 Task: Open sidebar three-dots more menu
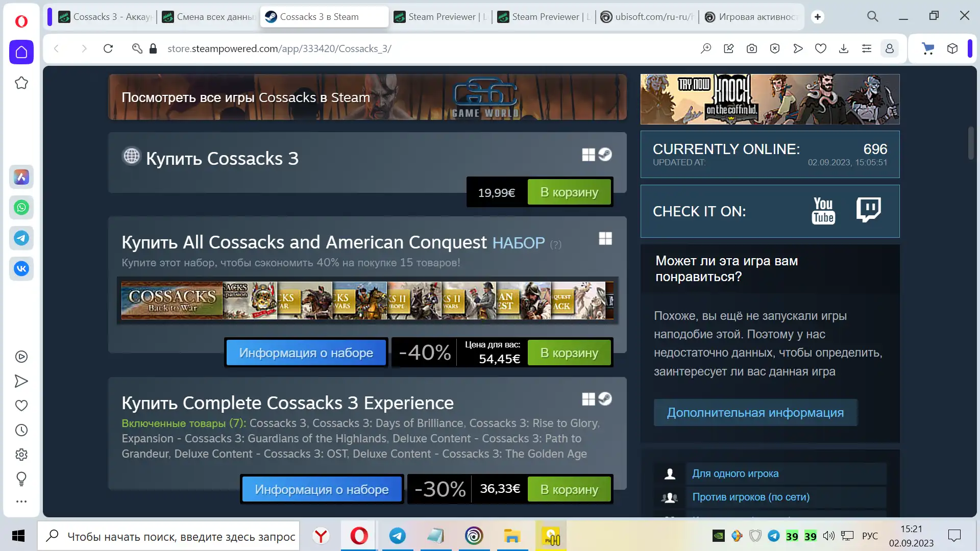tap(21, 502)
